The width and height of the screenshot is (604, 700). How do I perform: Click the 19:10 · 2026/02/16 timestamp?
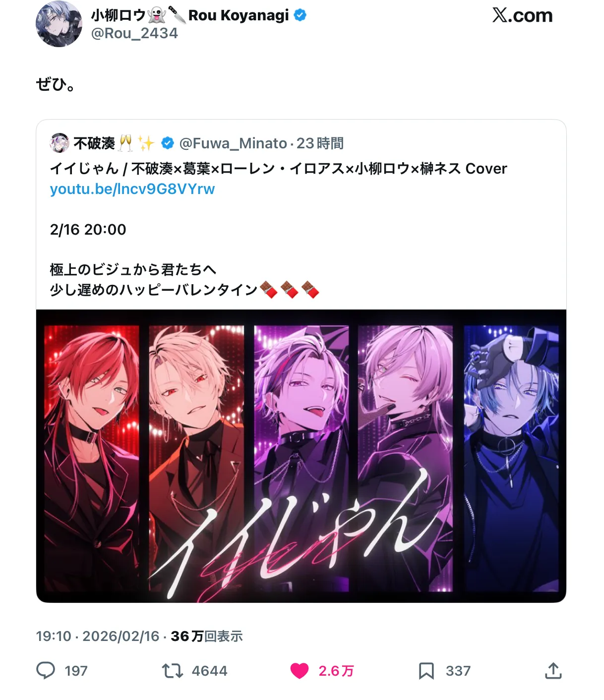tap(98, 636)
